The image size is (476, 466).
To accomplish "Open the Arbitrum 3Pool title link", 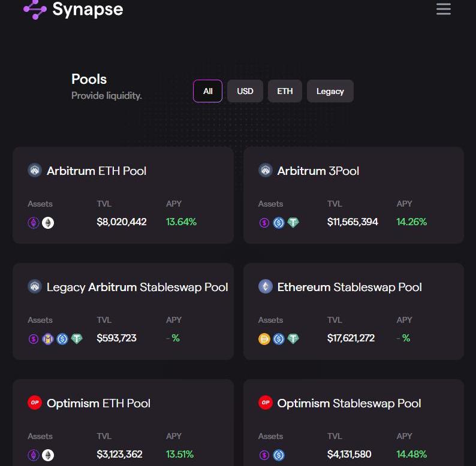I will [318, 171].
